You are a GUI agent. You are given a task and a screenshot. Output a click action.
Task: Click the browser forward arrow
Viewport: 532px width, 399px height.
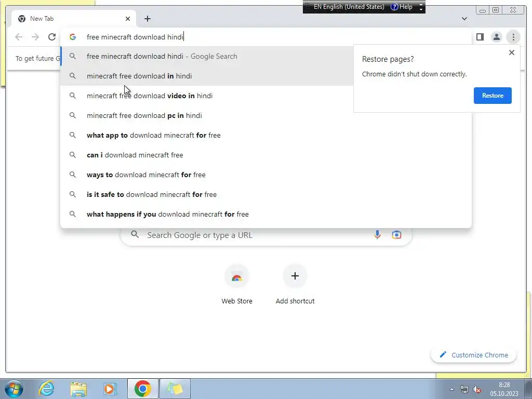point(35,37)
